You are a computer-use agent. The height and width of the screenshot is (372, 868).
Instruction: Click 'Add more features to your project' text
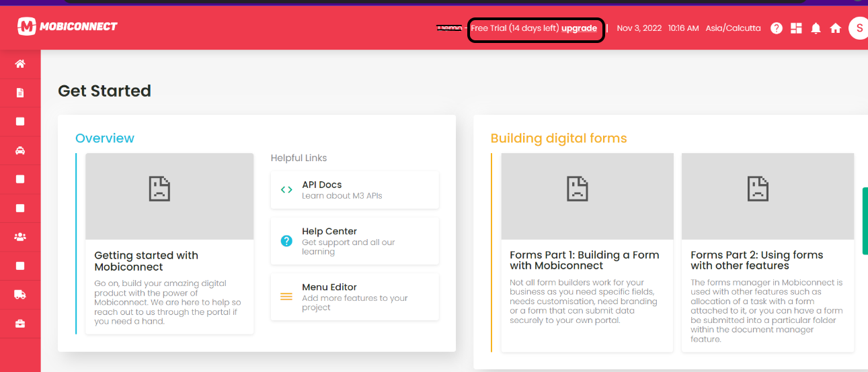pos(355,303)
